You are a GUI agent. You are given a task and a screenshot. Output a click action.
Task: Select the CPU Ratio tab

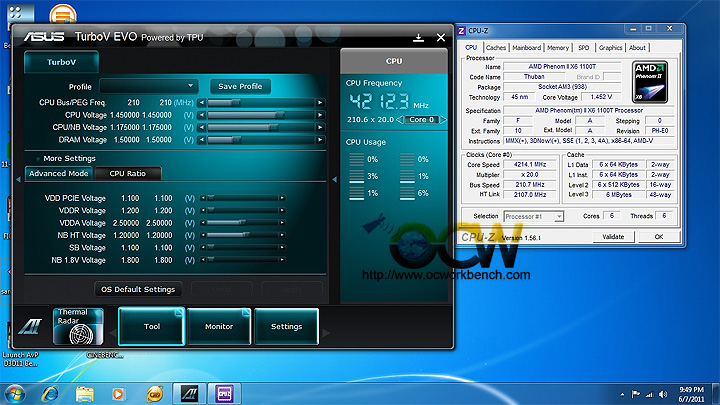click(x=128, y=174)
